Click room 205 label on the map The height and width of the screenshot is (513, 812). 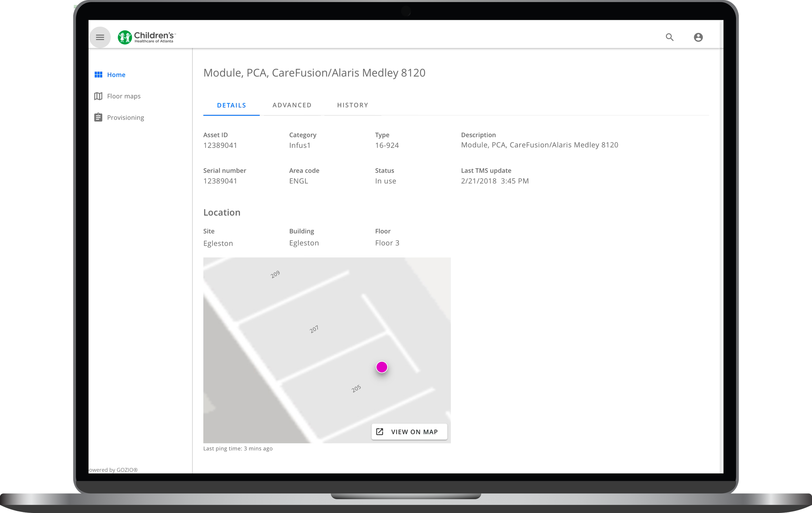(356, 388)
